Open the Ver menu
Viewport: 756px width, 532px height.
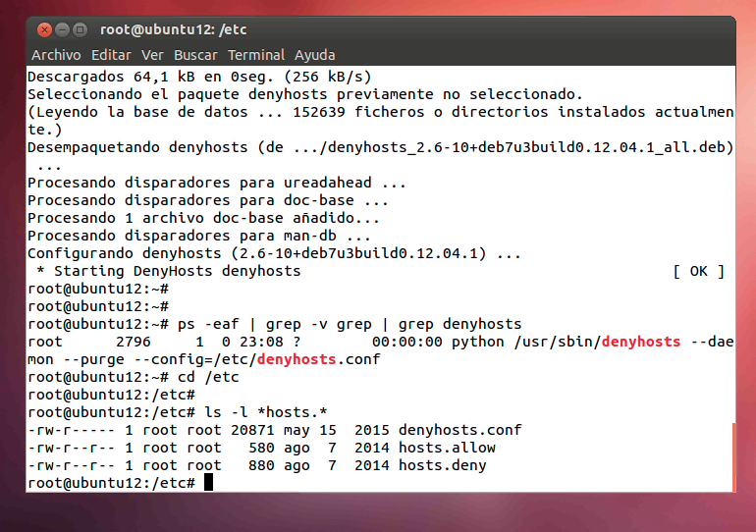pyautogui.click(x=152, y=55)
